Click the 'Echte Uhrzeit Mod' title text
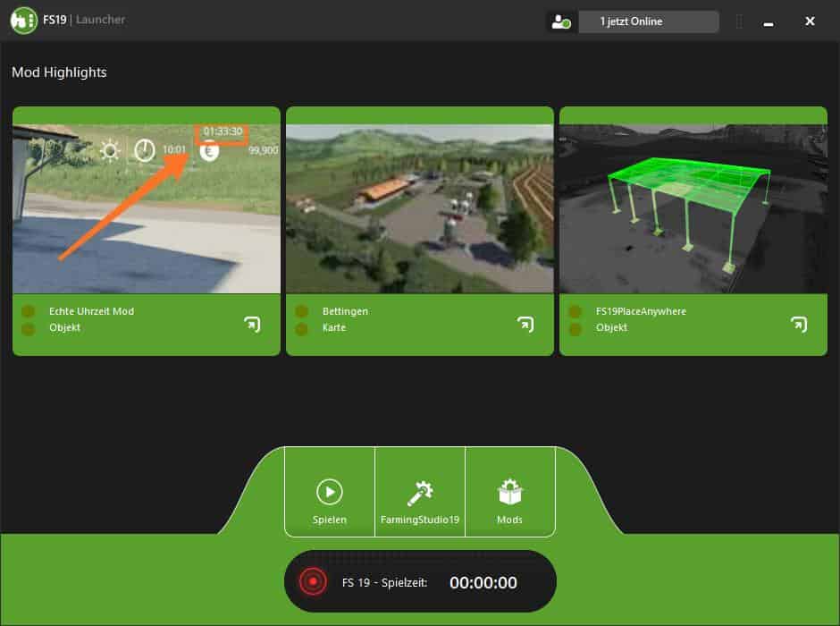This screenshot has height=626, width=840. coord(91,311)
